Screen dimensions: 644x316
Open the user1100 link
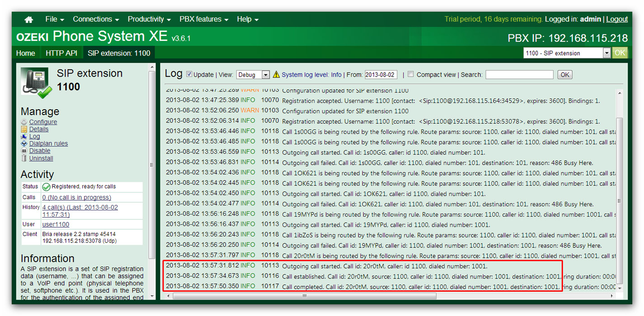tap(56, 224)
